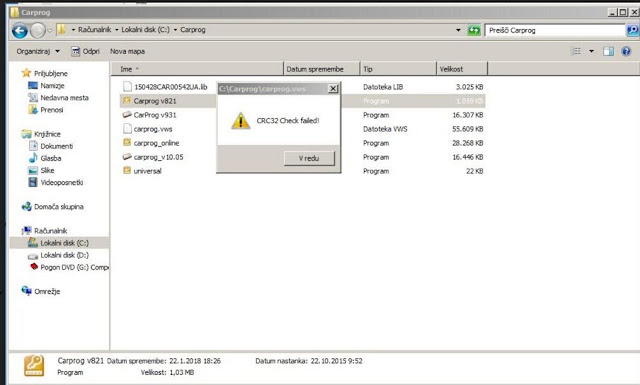640x385 pixels.
Task: Click the 16.446 KB size cell
Action: pyautogui.click(x=468, y=157)
